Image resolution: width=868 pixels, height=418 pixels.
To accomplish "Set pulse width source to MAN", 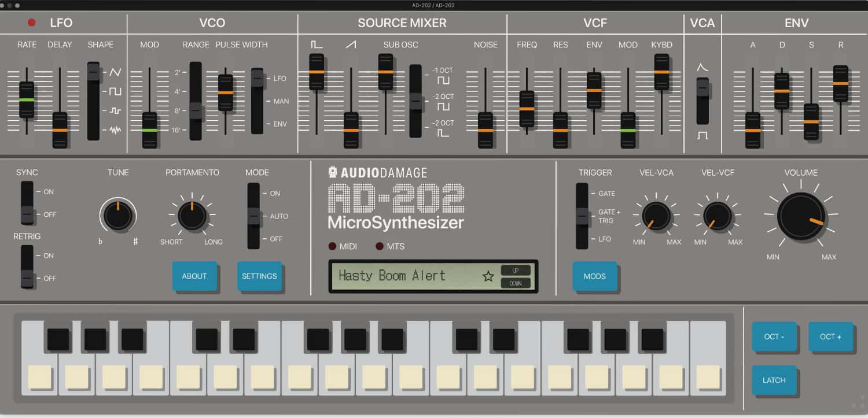I will pos(281,101).
